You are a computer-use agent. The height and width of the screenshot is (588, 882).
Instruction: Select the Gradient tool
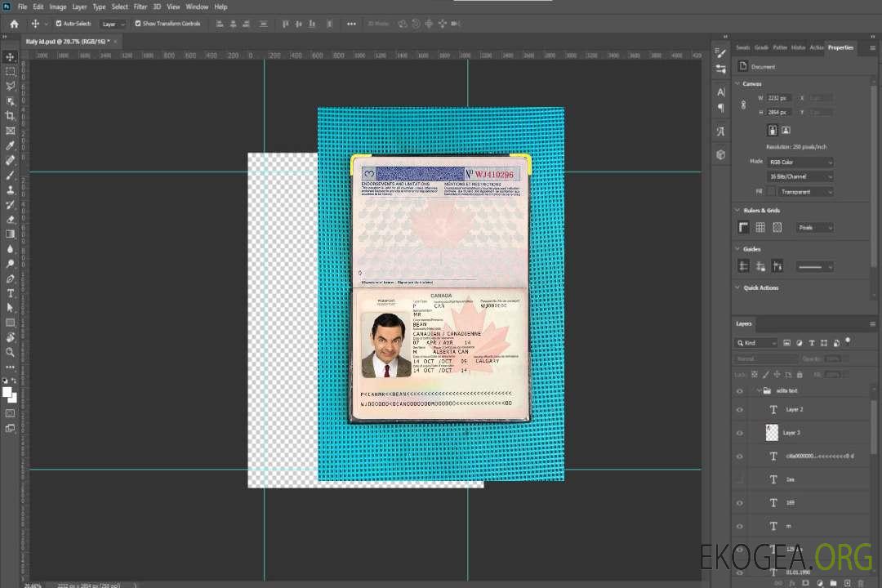pyautogui.click(x=10, y=234)
